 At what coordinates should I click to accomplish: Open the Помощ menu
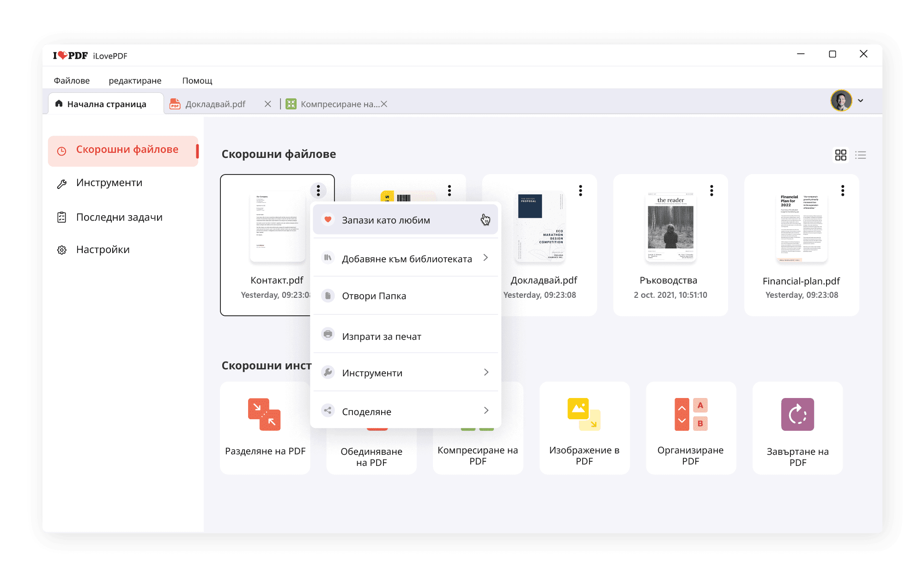coord(197,81)
